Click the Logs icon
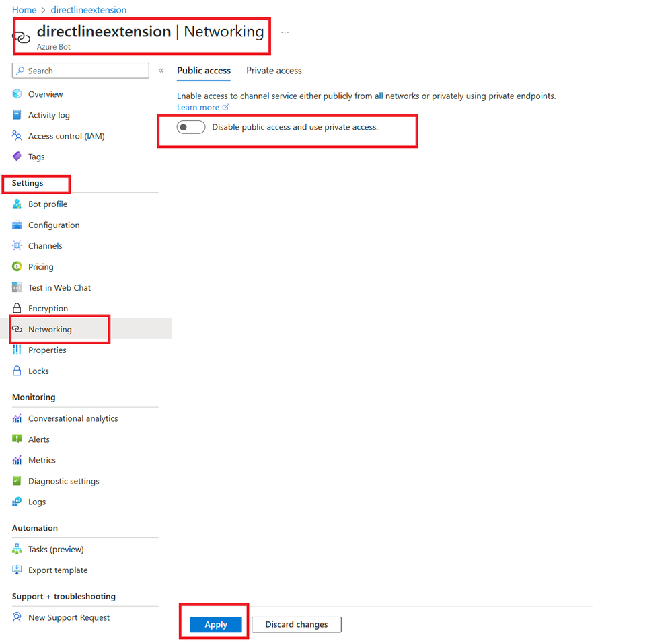This screenshot has width=672, height=643. [17, 502]
